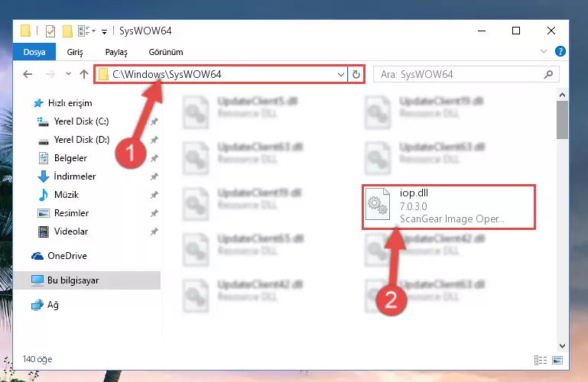Click the scrollbar down arrow
Viewport: 588px width, 382px height.
coord(562,345)
